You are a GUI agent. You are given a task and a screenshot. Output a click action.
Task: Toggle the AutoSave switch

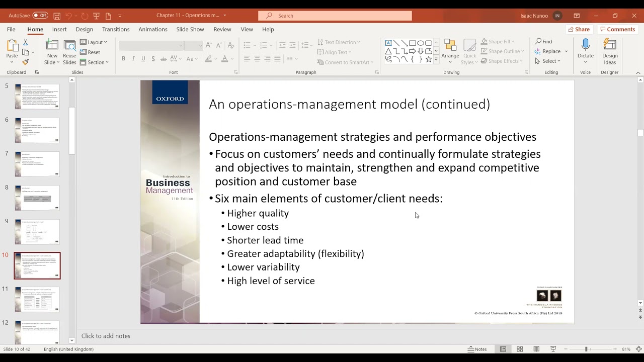(40, 16)
